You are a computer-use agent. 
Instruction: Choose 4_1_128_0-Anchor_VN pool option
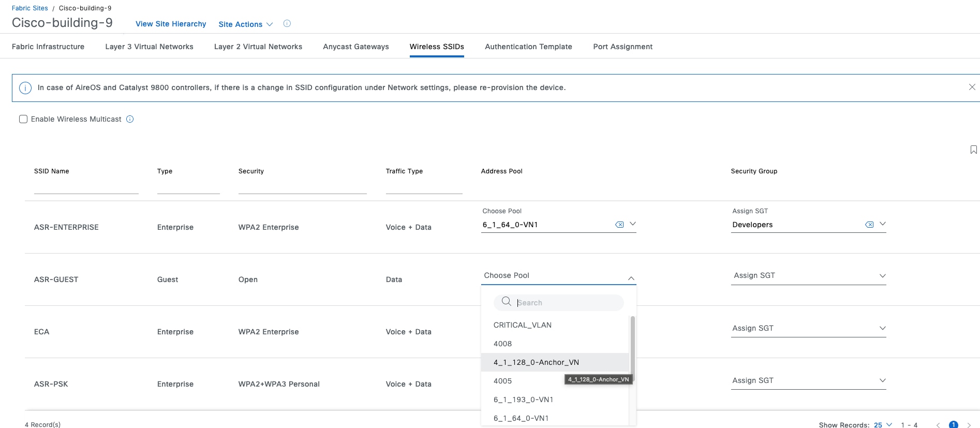tap(555, 362)
